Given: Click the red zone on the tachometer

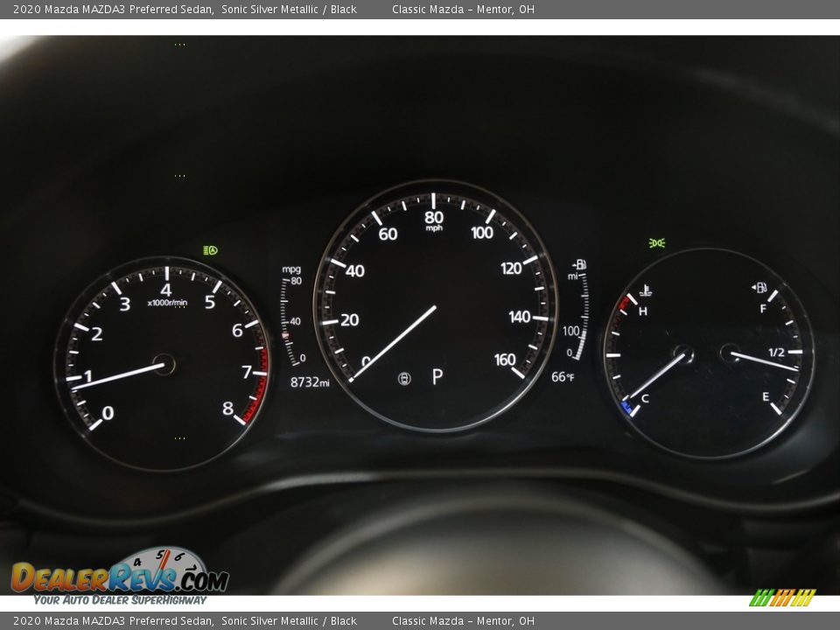Looking at the screenshot, I should (257, 392).
